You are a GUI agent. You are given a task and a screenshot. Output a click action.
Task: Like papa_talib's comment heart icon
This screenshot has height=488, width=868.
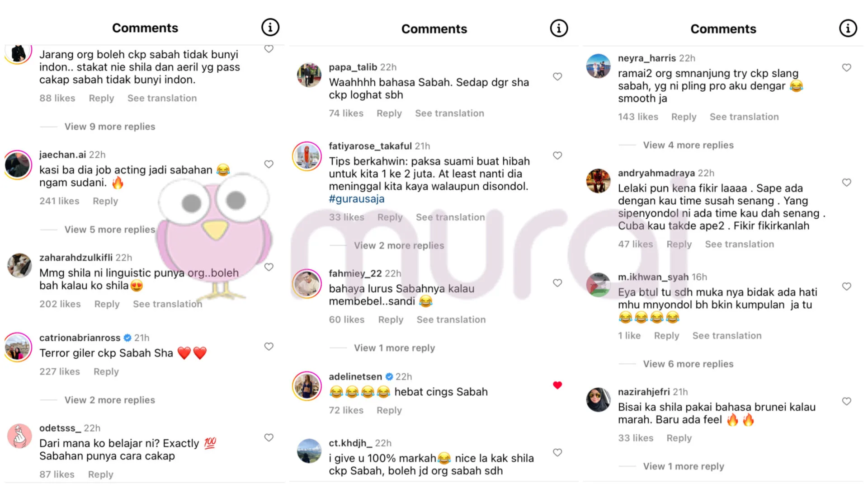(x=557, y=76)
